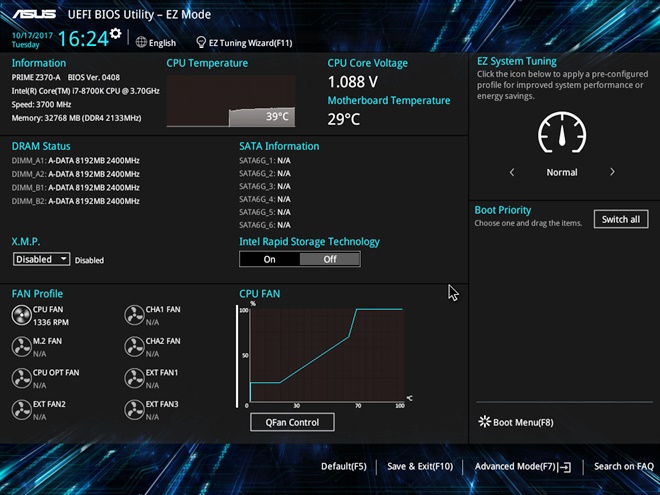The height and width of the screenshot is (495, 660).
Task: Click the Memory: 32768 MB line
Action: [76, 118]
